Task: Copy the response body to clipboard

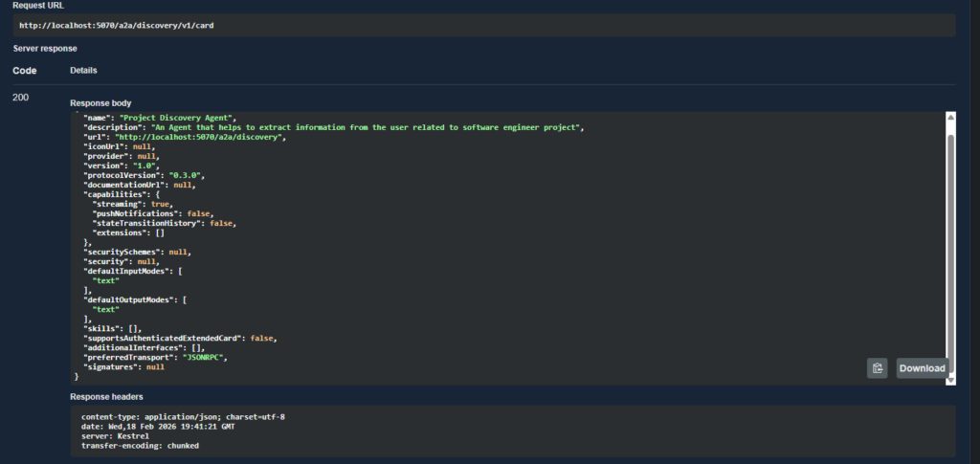Action: pyautogui.click(x=877, y=368)
